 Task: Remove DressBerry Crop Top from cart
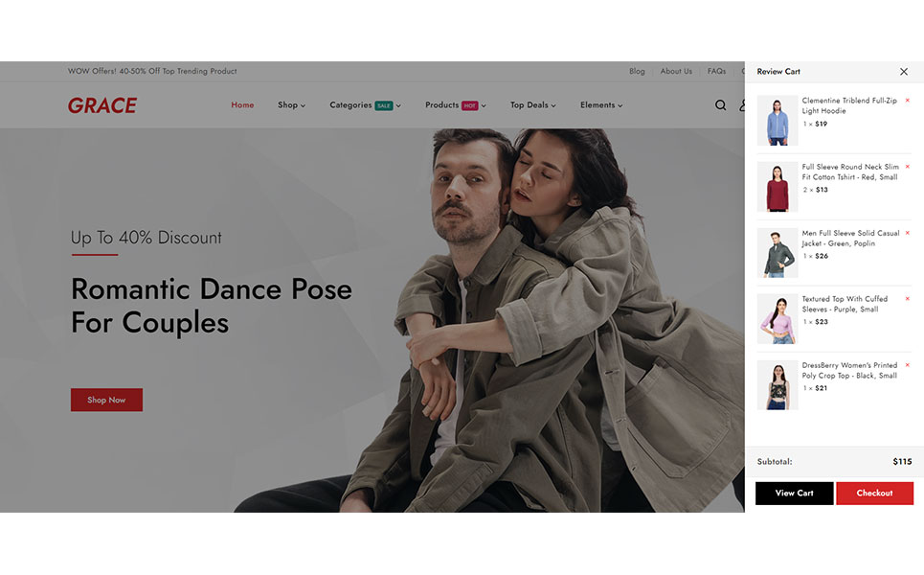pos(907,365)
